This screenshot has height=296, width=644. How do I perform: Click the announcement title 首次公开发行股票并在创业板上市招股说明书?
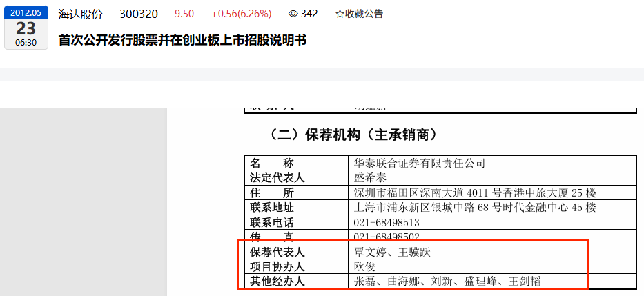[183, 40]
